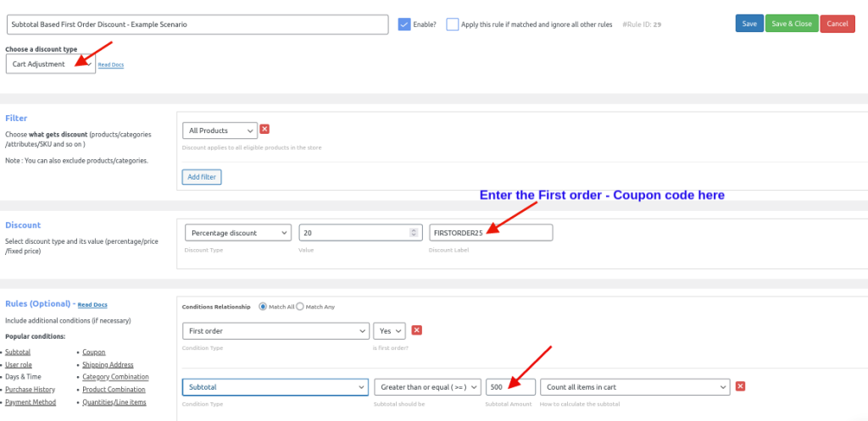Check 'Apply this rule if matched' box
This screenshot has height=421, width=868.
click(453, 25)
